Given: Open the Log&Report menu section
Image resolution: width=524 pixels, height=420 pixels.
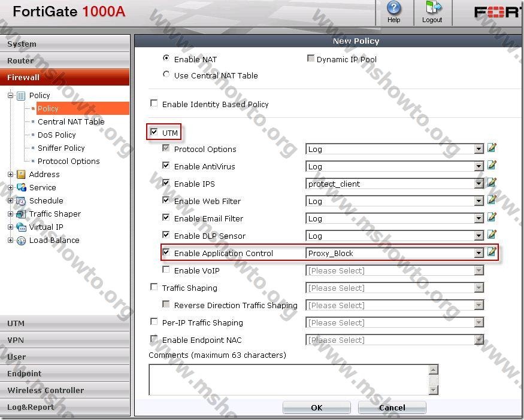Looking at the screenshot, I should pyautogui.click(x=65, y=407).
